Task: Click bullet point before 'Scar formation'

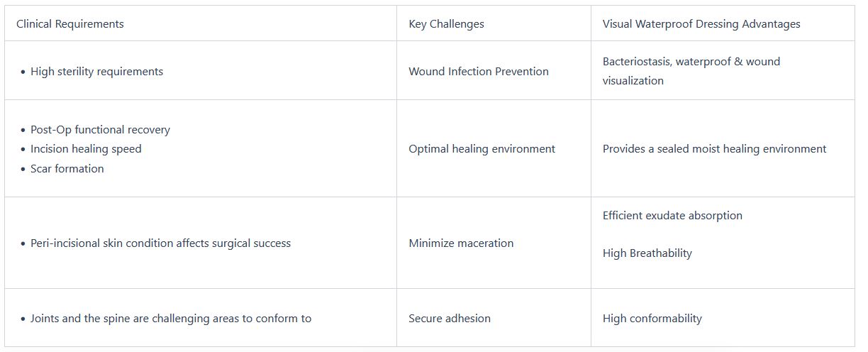Action: click(23, 170)
